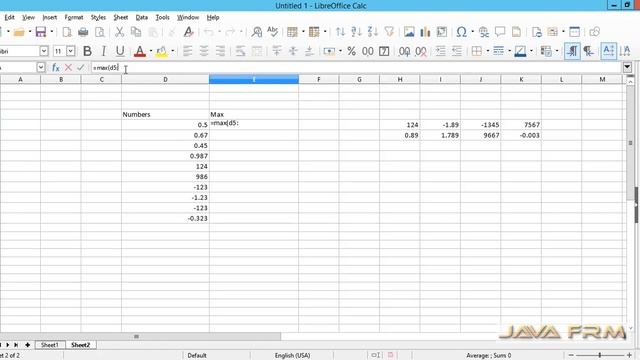The image size is (640, 360).
Task: Toggle Align Right
Action: 220,51
